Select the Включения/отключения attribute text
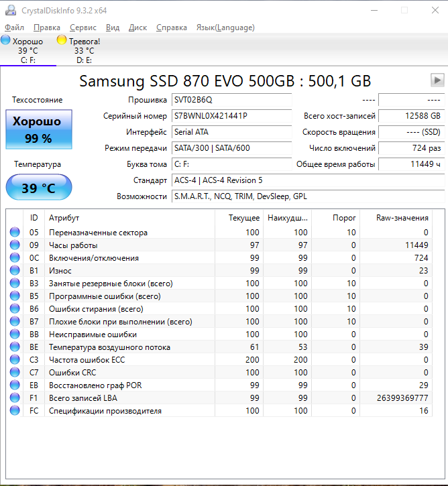 coord(94,258)
